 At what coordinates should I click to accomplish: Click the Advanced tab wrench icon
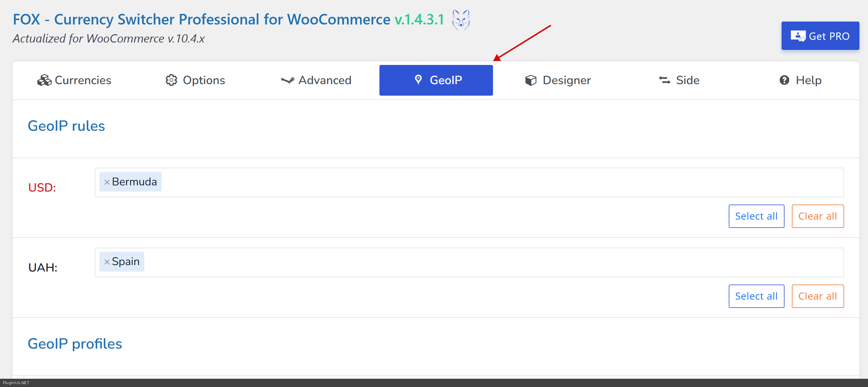tap(287, 80)
